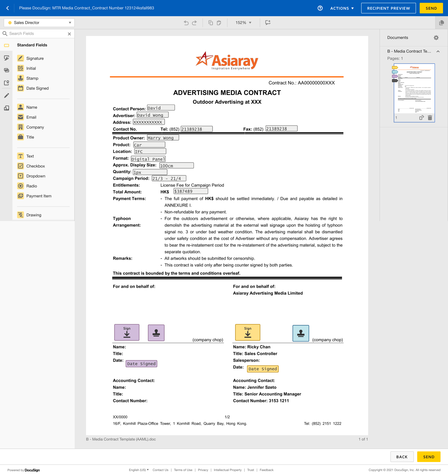
Task: Open the custom fields sidebar icon
Action: pyautogui.click(x=7, y=58)
